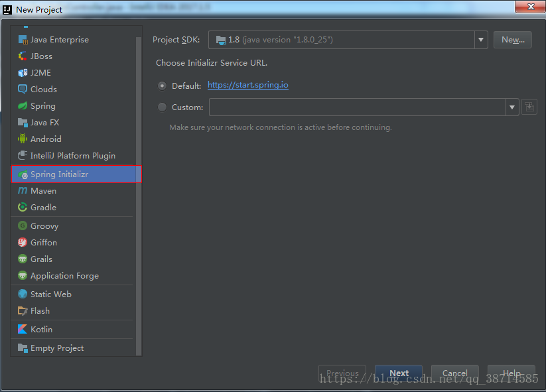Viewport: 546px width, 392px height.
Task: Click the button beside the Custom URL field
Action: [529, 107]
